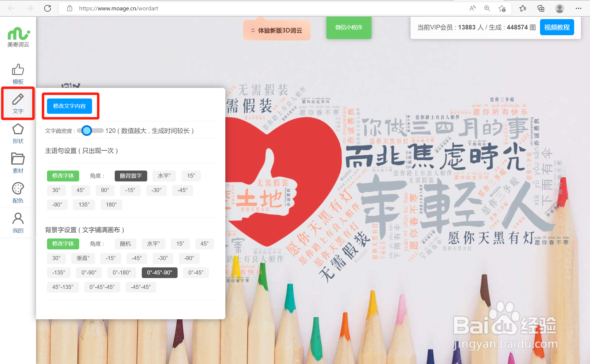Add this page to favorites star

pos(502,8)
